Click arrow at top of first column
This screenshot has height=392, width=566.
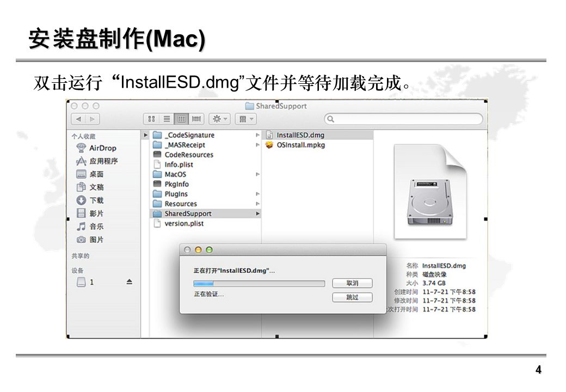tap(145, 135)
